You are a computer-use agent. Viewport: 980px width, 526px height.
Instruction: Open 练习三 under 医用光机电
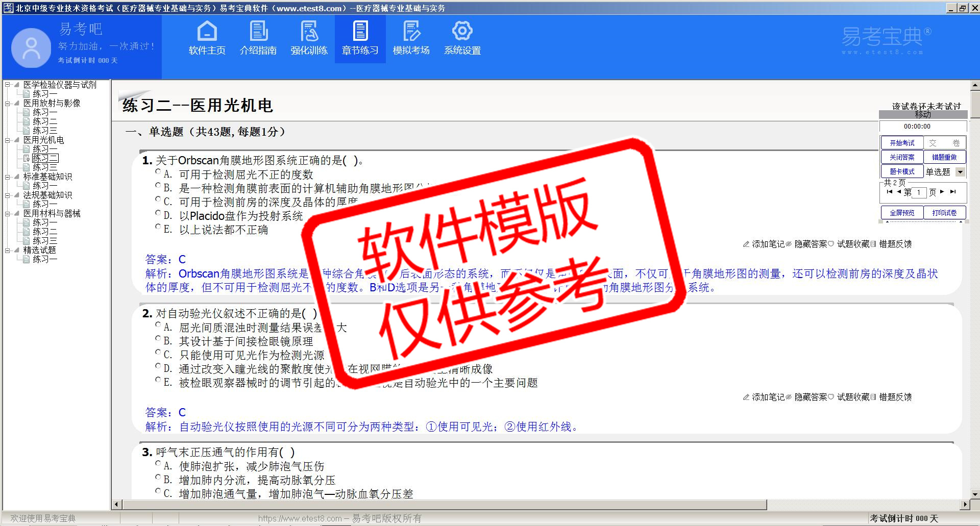[x=45, y=167]
